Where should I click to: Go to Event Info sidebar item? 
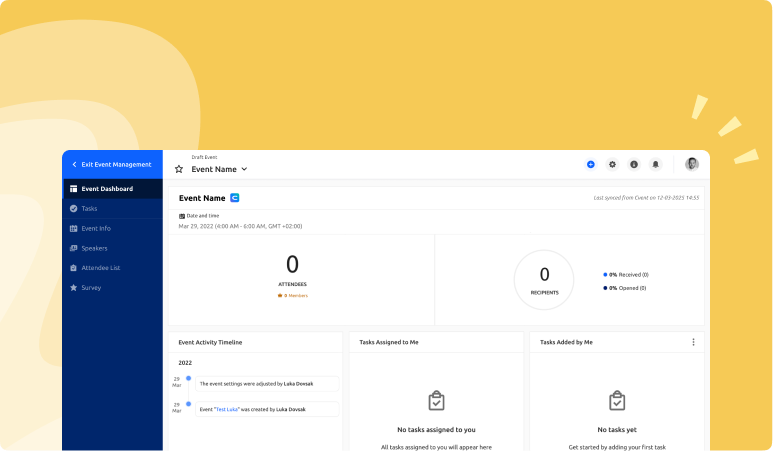pyautogui.click(x=95, y=228)
